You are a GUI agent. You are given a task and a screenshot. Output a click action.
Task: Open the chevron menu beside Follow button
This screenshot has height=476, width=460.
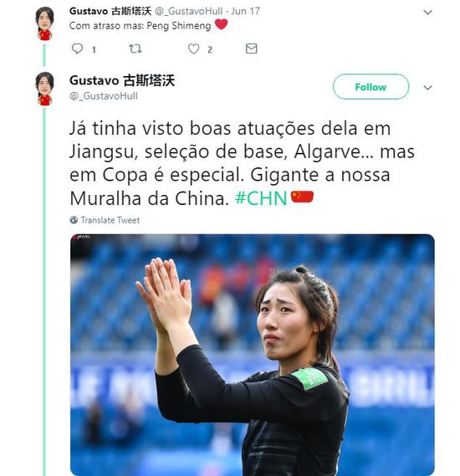pos(427,88)
